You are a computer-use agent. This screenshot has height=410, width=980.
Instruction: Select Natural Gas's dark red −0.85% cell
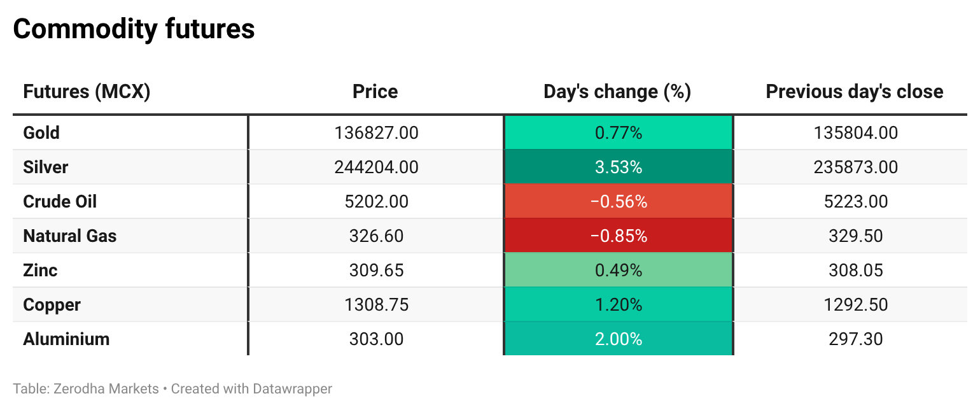click(x=618, y=236)
